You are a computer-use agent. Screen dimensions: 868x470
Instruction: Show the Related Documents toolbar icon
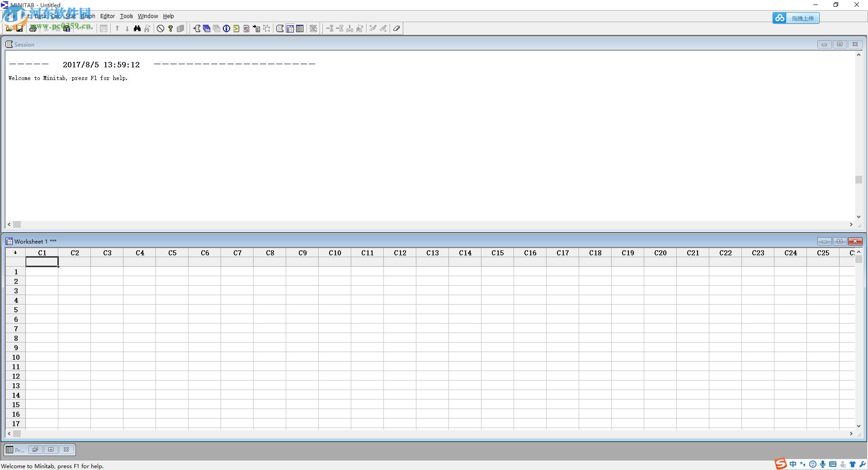coord(256,28)
